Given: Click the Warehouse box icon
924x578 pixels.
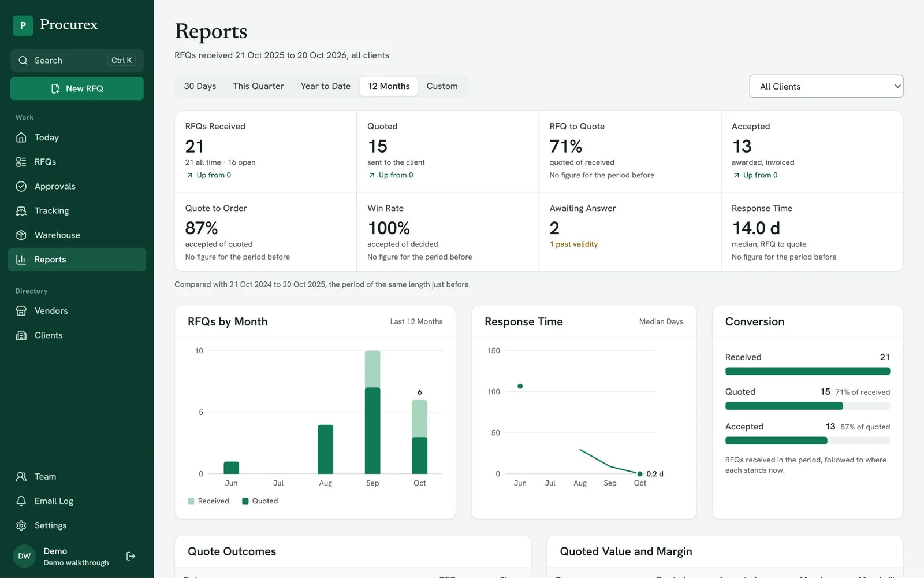Looking at the screenshot, I should pyautogui.click(x=21, y=235).
